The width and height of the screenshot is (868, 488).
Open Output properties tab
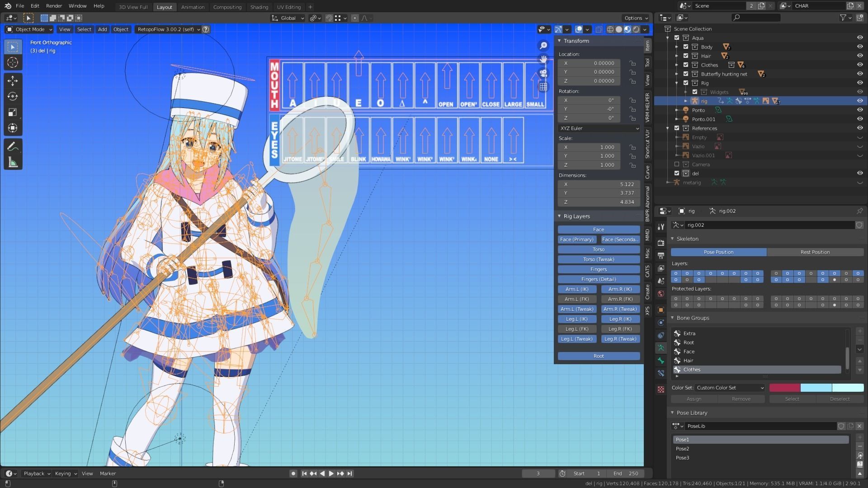click(x=661, y=256)
